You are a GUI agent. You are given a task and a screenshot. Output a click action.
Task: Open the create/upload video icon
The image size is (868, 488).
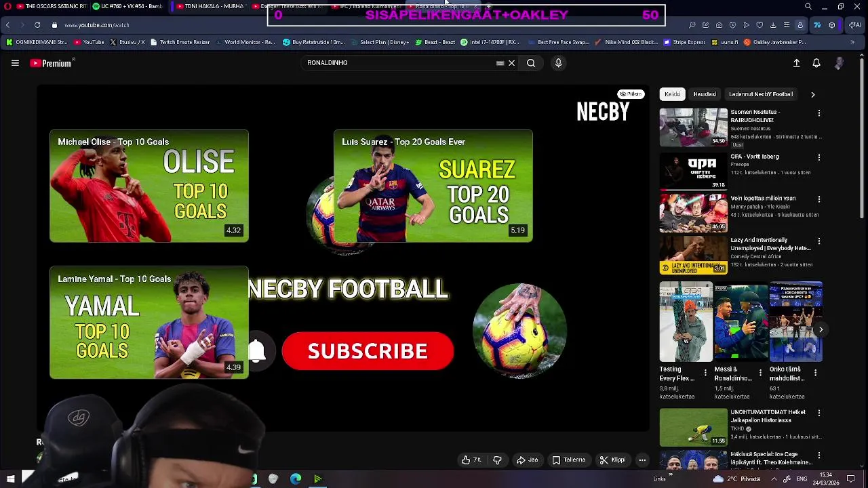point(797,63)
